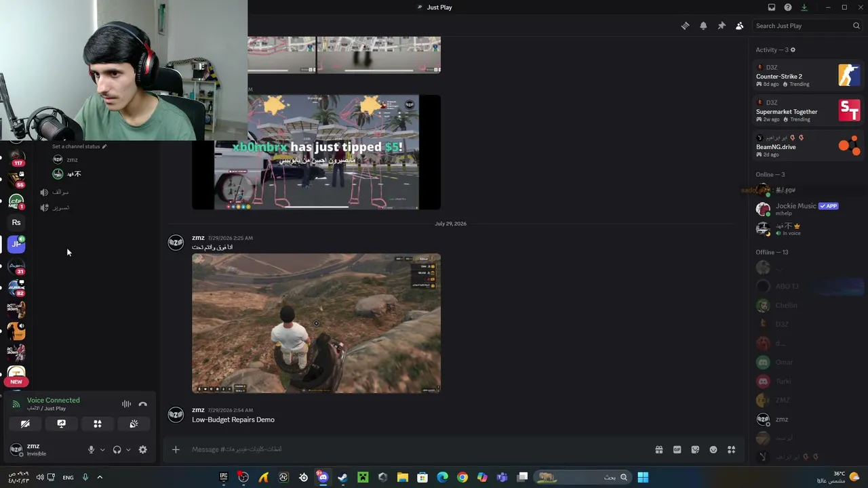The image size is (868, 488).
Task: Open the apps icon in message bar
Action: pos(732,449)
